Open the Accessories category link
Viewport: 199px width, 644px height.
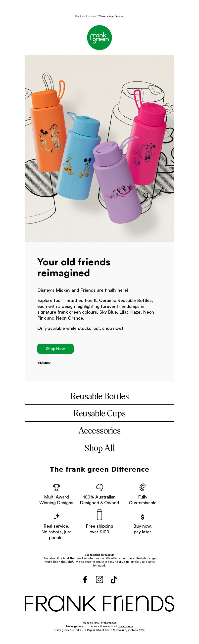99,430
